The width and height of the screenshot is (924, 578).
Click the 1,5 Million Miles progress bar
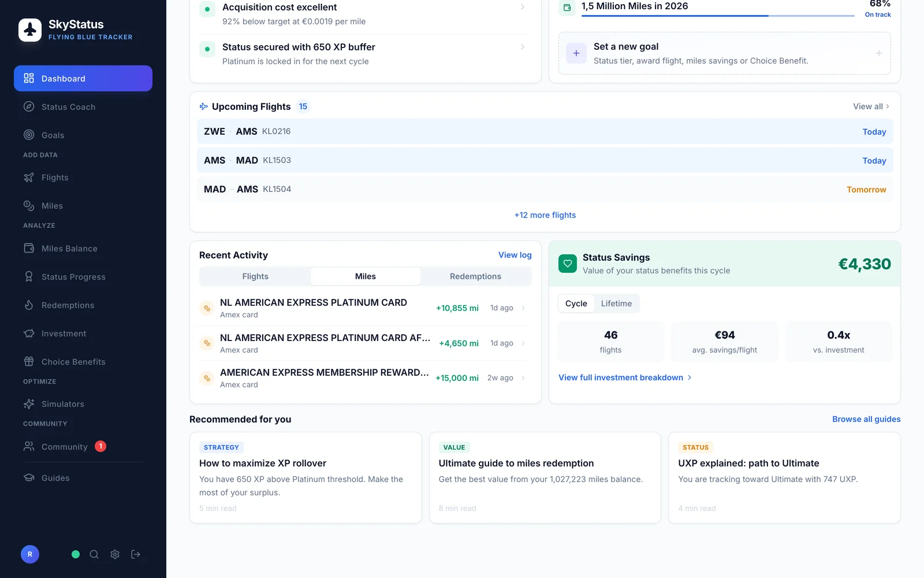point(718,16)
